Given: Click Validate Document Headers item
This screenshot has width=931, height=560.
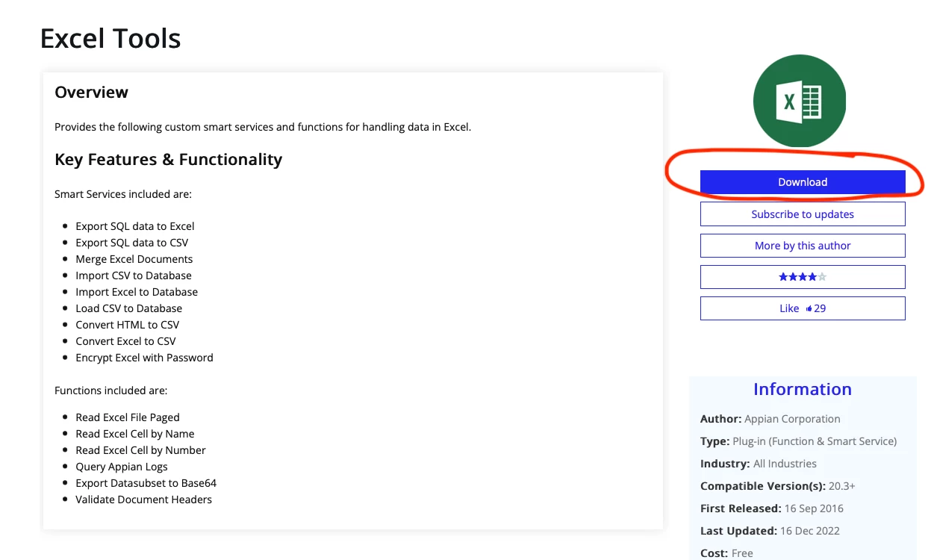Looking at the screenshot, I should (144, 500).
